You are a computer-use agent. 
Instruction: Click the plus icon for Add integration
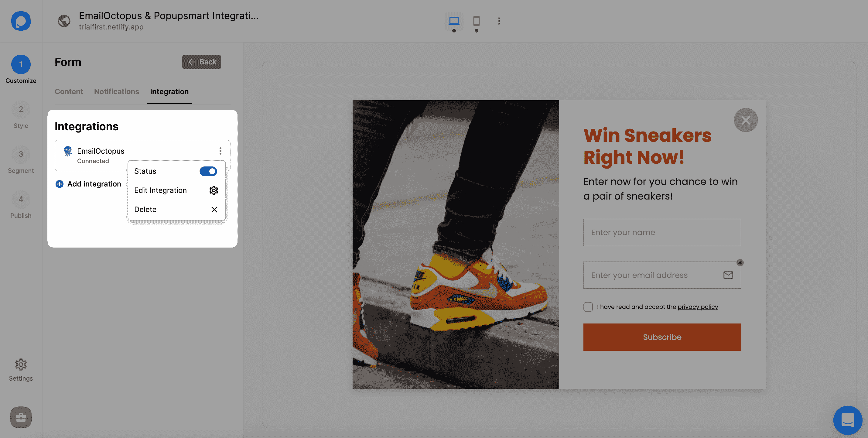[60, 184]
